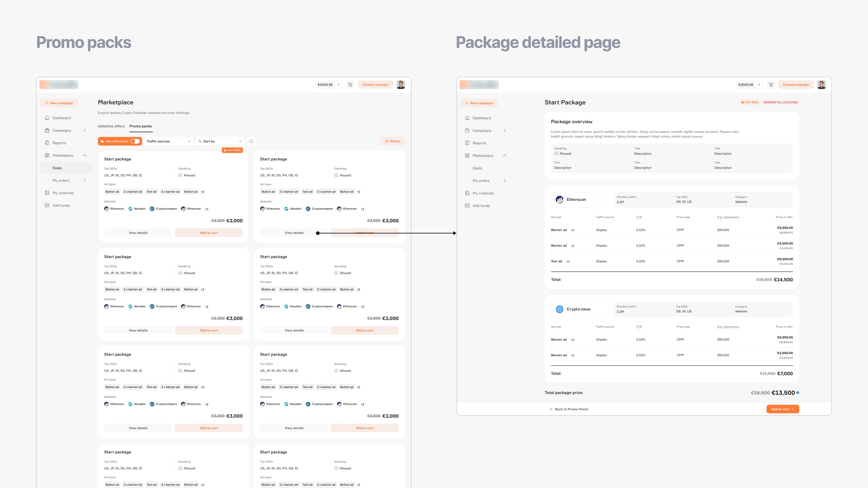Click the Cryptocompare logo on the HOT DEAL card
Viewport: 868px width, 488px height.
pyautogui.click(x=152, y=209)
